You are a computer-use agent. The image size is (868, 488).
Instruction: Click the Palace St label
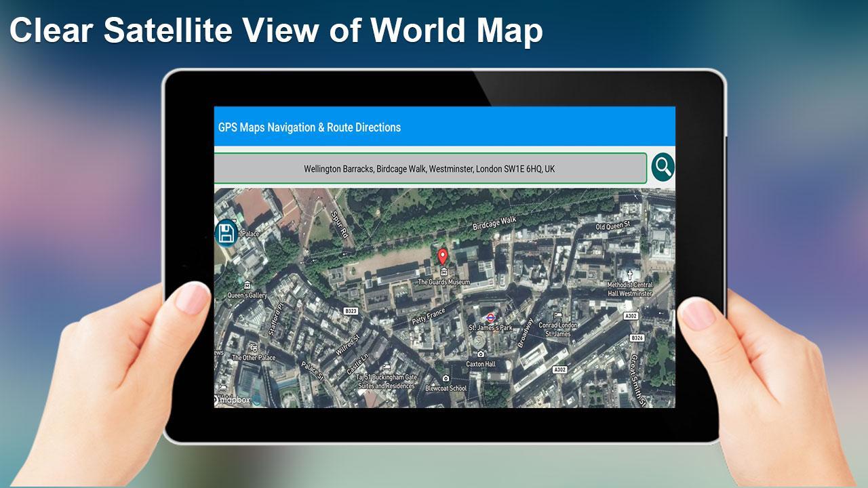coord(313,370)
